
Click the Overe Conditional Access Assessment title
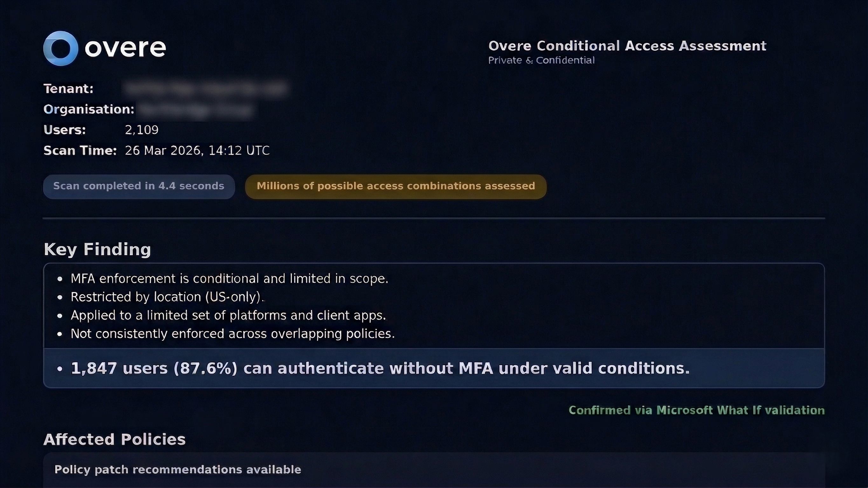[x=627, y=46]
